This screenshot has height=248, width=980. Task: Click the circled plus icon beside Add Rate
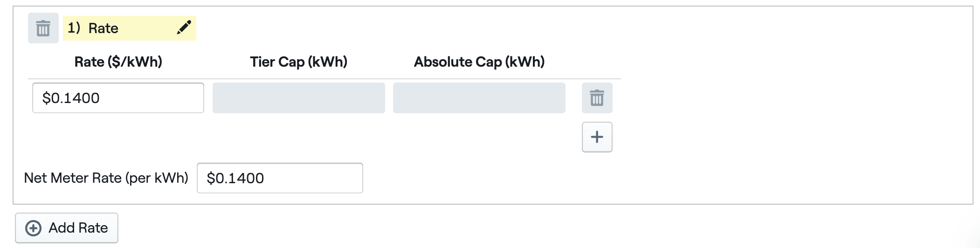click(x=33, y=228)
